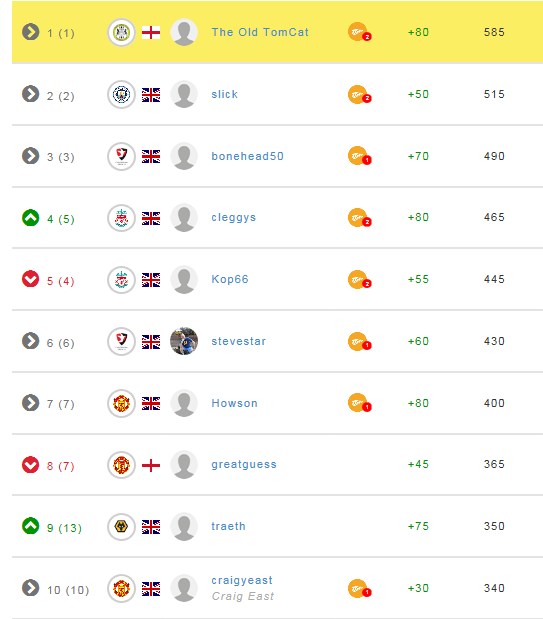Click the orange medal badge for Kop66
The image size is (543, 619).
[x=359, y=279]
